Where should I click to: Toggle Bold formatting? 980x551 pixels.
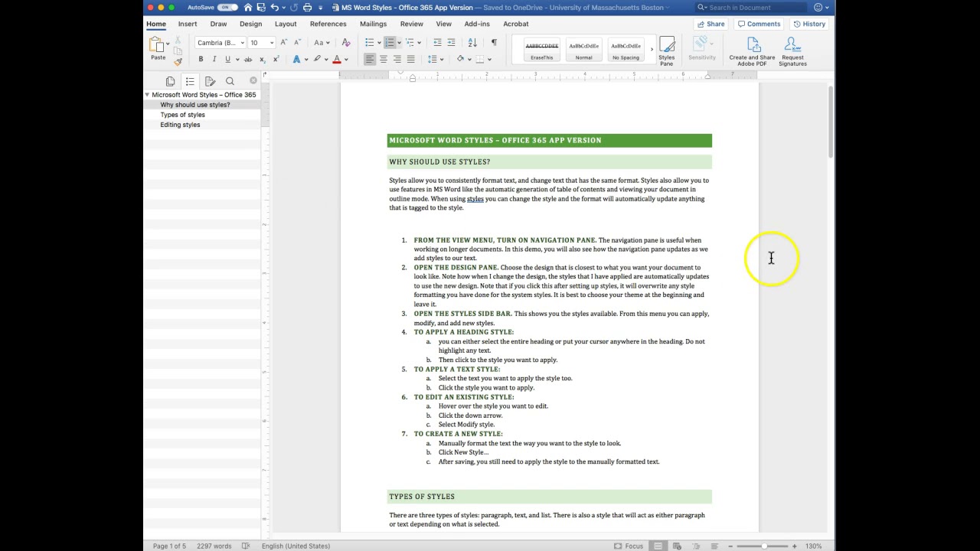(201, 59)
